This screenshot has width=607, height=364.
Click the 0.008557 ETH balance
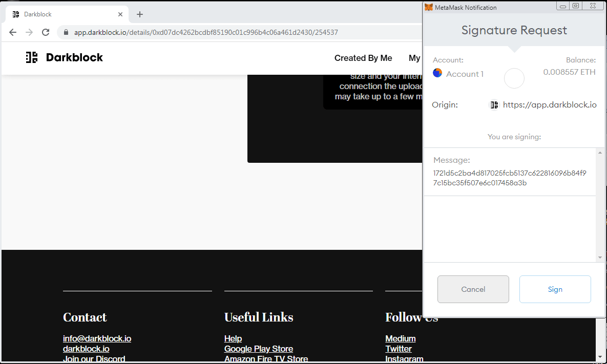point(569,72)
